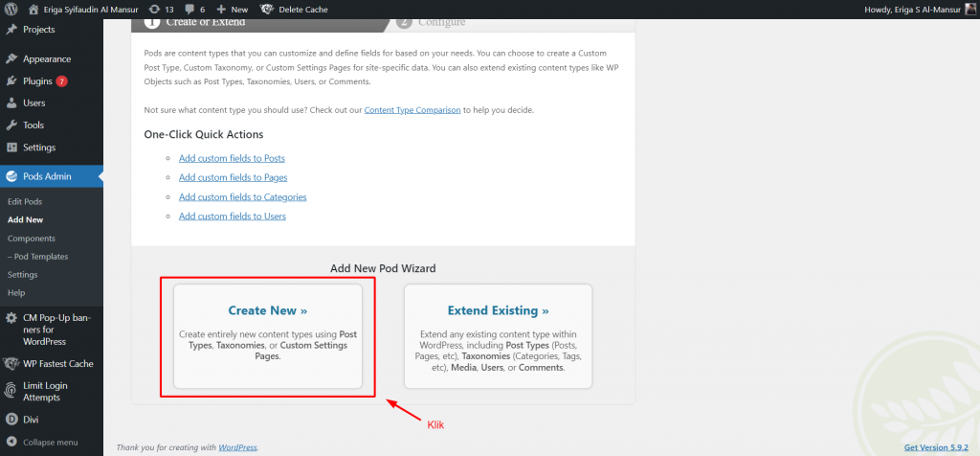Click the Appearance paintbrush icon
Screen dimensions: 980x456
(x=11, y=58)
